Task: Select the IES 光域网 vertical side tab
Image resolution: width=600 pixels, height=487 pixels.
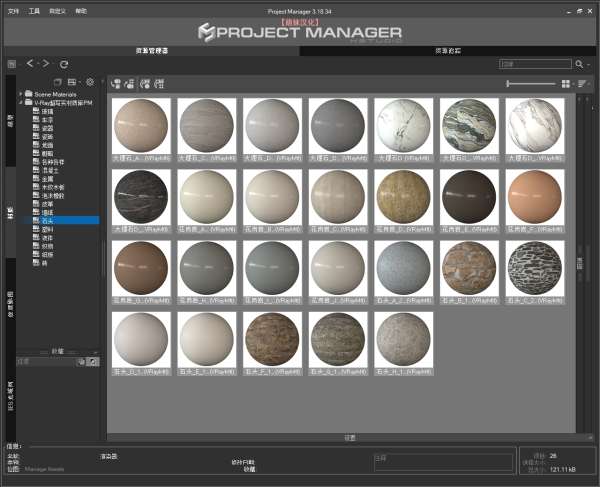Action: [x=11, y=397]
